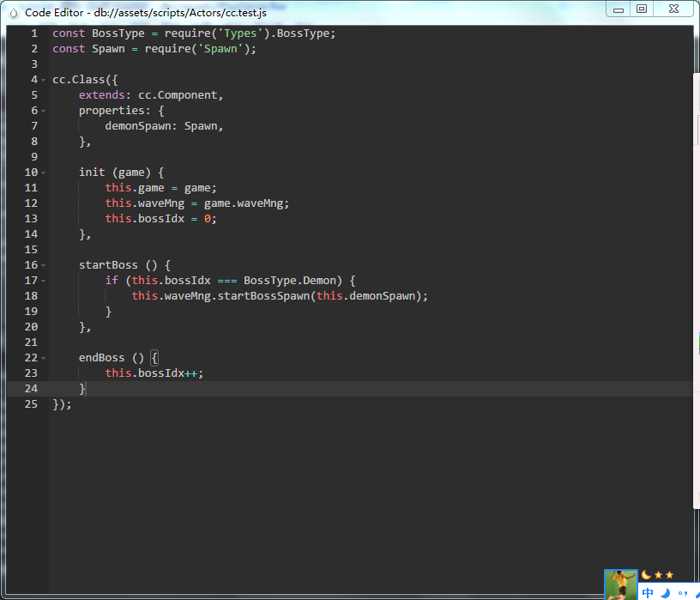Click line number 25 in the gutter
Image resolution: width=700 pixels, height=600 pixels.
pos(31,404)
